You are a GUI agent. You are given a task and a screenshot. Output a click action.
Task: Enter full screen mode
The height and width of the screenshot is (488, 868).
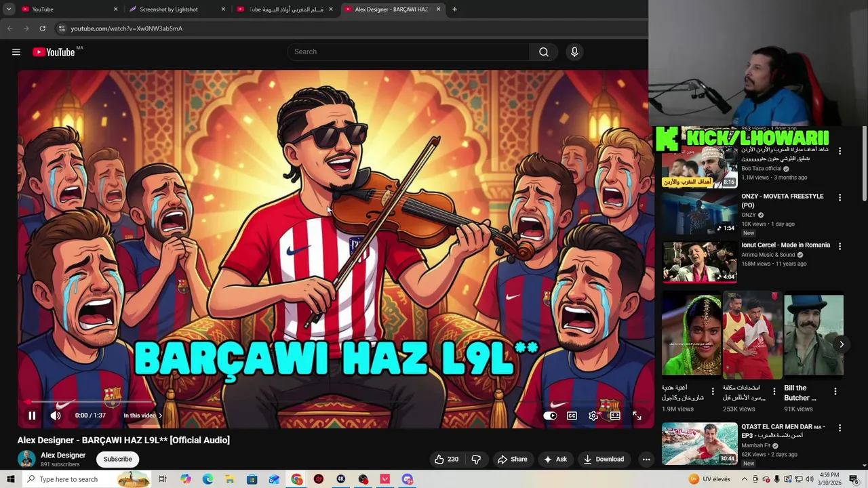(637, 415)
